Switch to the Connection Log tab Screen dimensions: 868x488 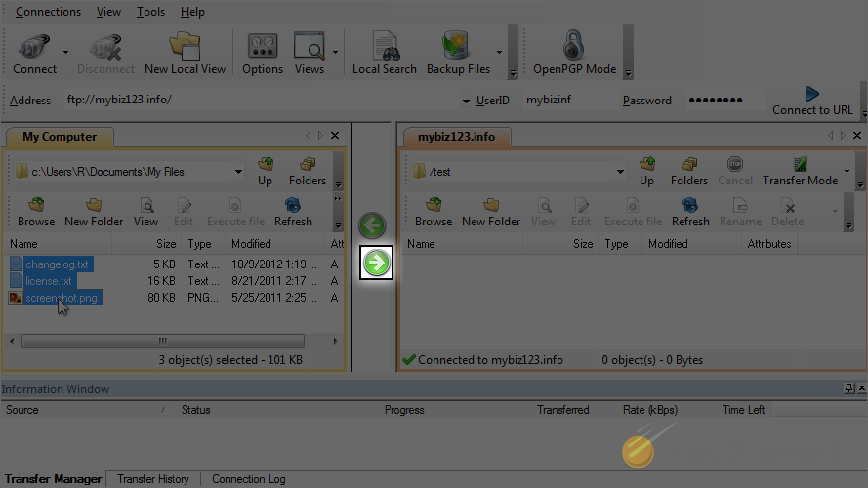point(248,479)
